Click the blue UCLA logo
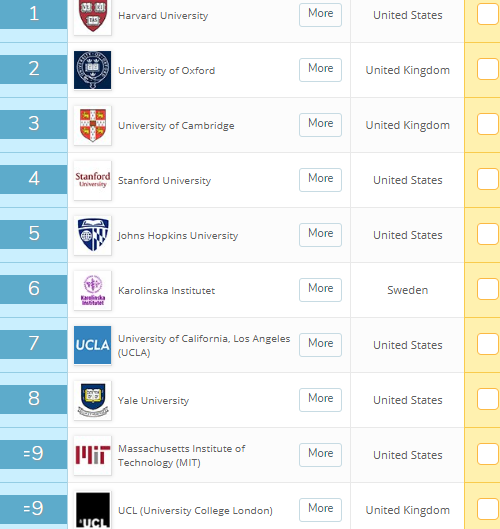The height and width of the screenshot is (529, 500). point(93,345)
